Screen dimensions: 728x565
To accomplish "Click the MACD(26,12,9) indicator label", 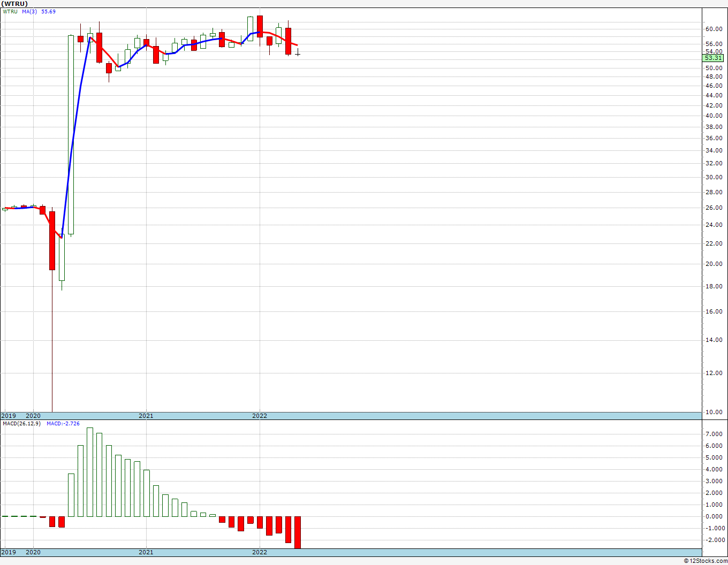I will point(22,424).
